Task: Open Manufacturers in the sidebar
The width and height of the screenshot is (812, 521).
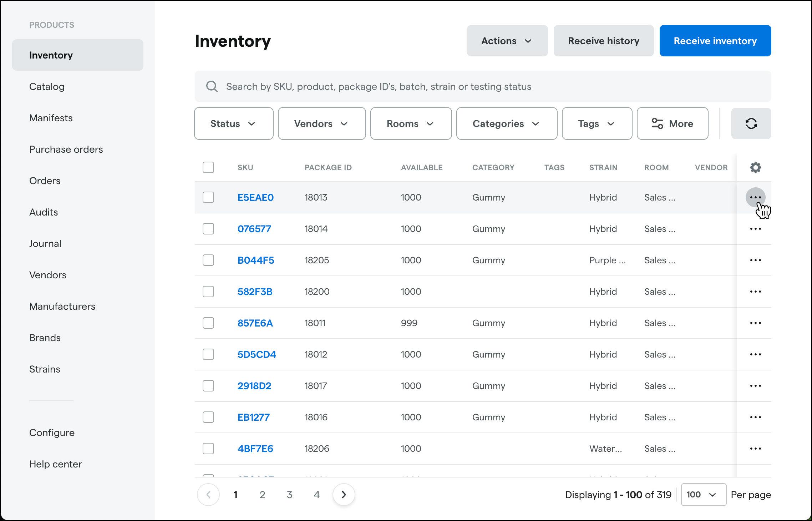Action: pos(62,306)
